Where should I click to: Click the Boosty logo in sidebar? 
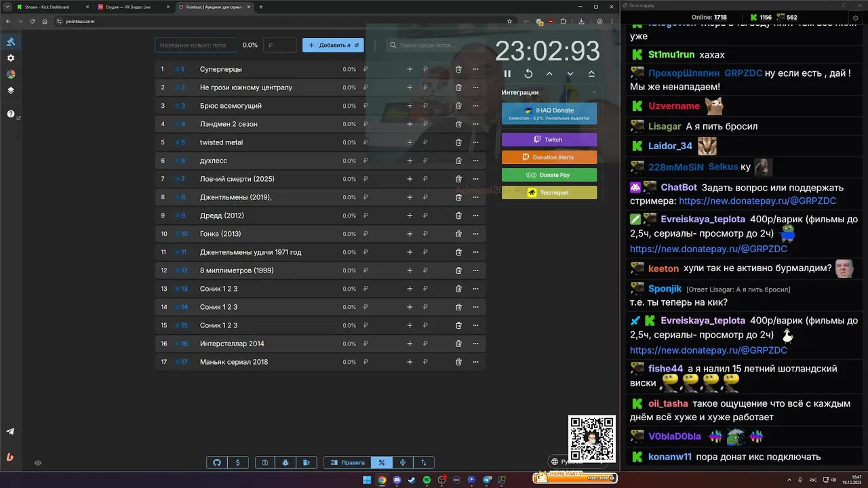pyautogui.click(x=10, y=457)
